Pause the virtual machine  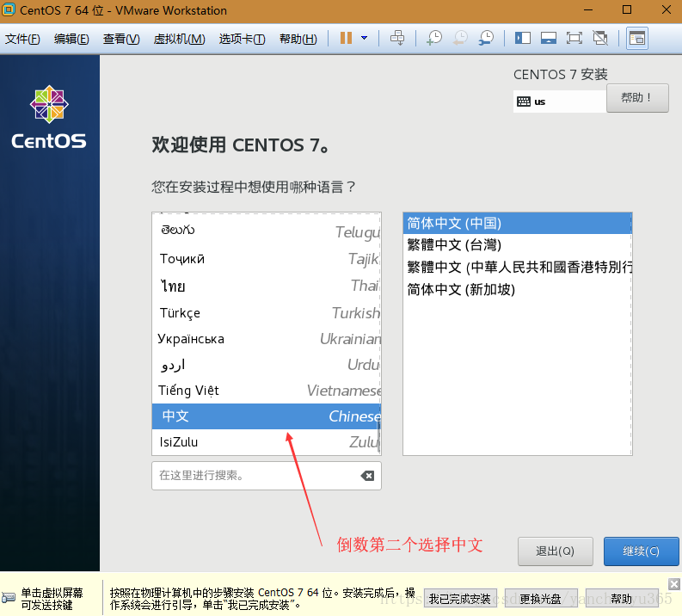pos(346,38)
